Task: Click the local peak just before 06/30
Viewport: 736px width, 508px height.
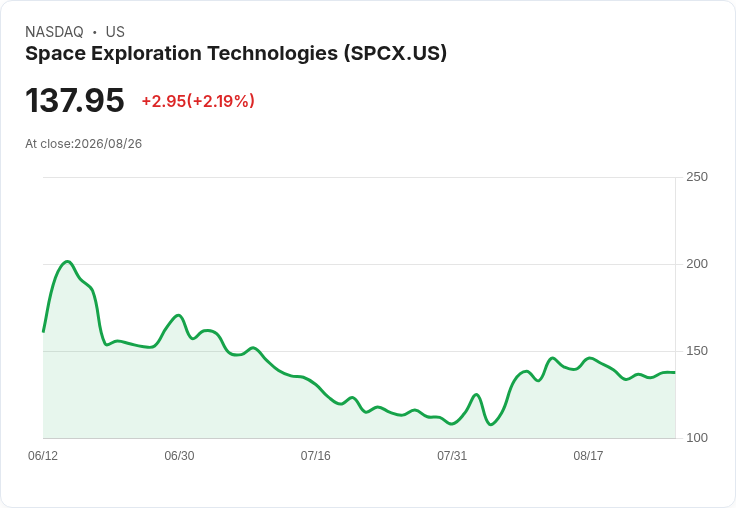Action: click(178, 315)
